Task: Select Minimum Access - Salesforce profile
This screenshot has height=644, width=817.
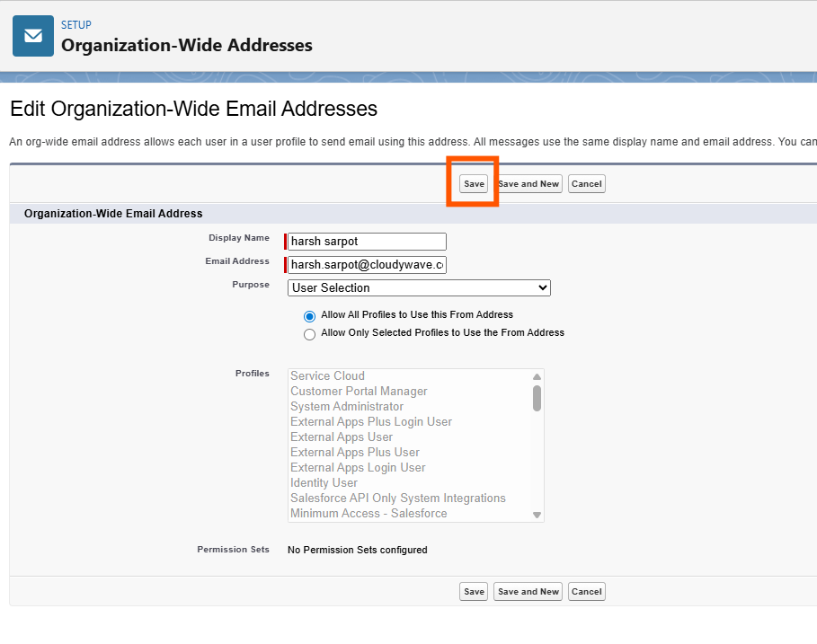Action: 369,514
